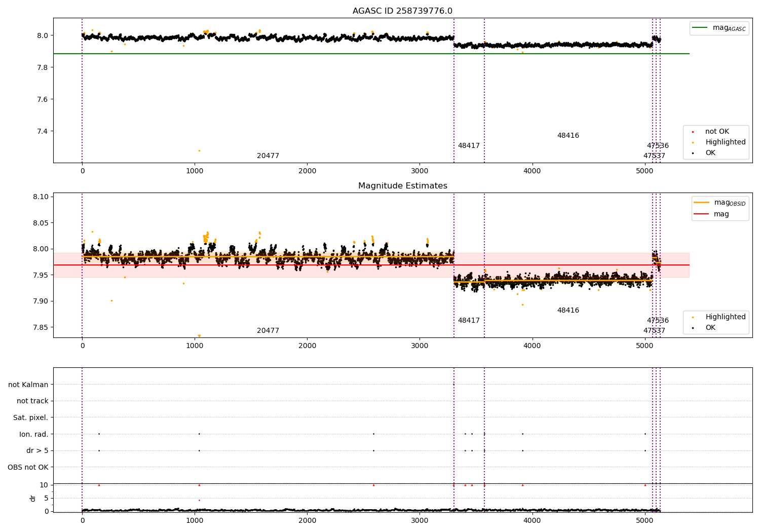Click x-axis tick 2000 under Magnitude Estimates plot

tap(307, 346)
